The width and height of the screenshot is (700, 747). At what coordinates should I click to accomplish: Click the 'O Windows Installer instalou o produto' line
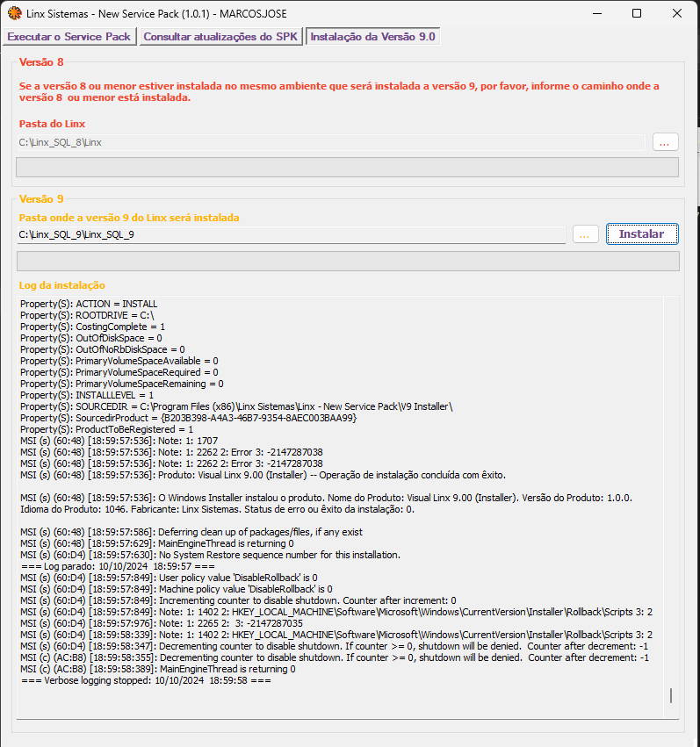tap(327, 499)
